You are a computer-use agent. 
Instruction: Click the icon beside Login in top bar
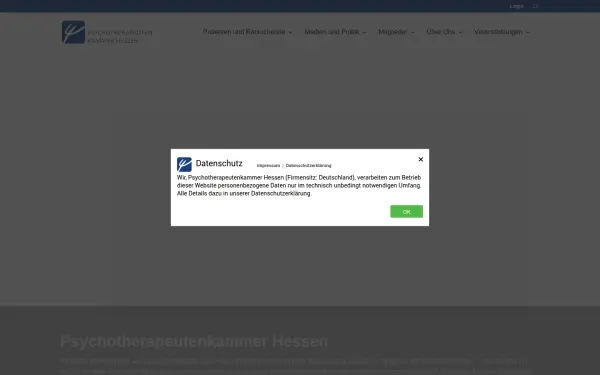pyautogui.click(x=535, y=6)
